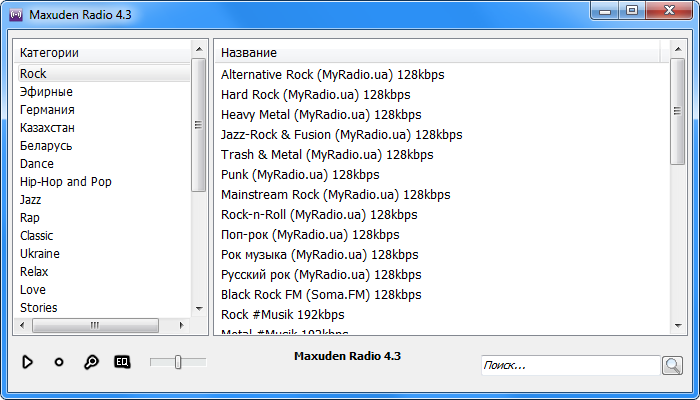This screenshot has height=400, width=700.
Task: Click the record circle icon
Action: (x=59, y=362)
